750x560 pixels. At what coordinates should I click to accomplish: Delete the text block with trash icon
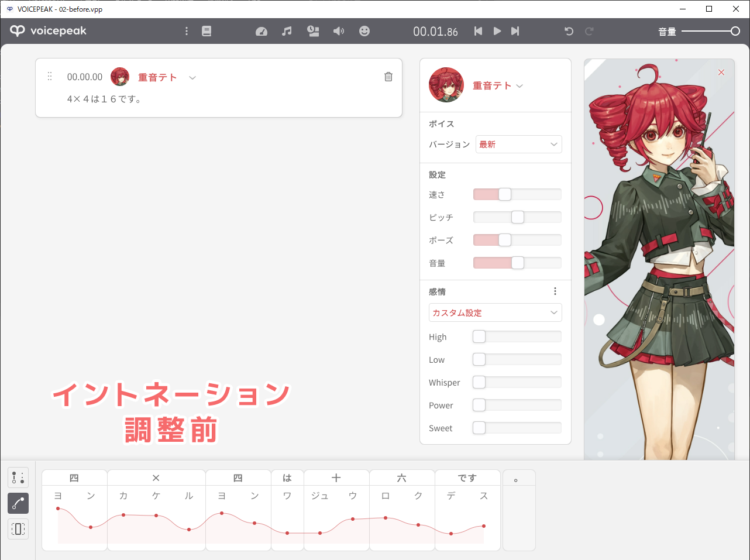(388, 77)
